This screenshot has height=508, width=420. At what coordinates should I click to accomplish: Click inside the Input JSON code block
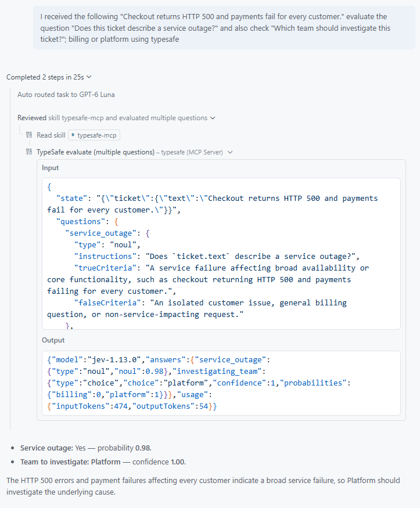point(221,254)
